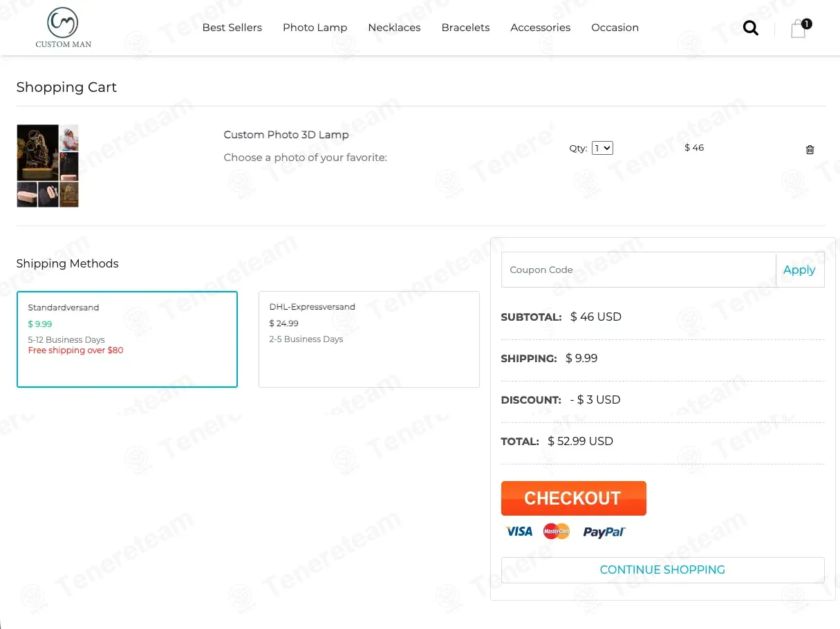Open the Photo Lamp menu
Screen dimensions: 840x629
coord(315,28)
